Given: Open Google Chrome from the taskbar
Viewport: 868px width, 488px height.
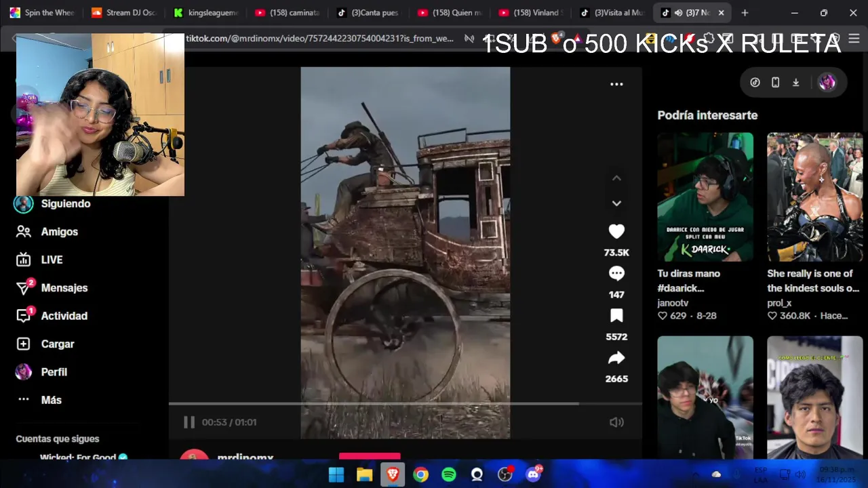Looking at the screenshot, I should coord(421,474).
